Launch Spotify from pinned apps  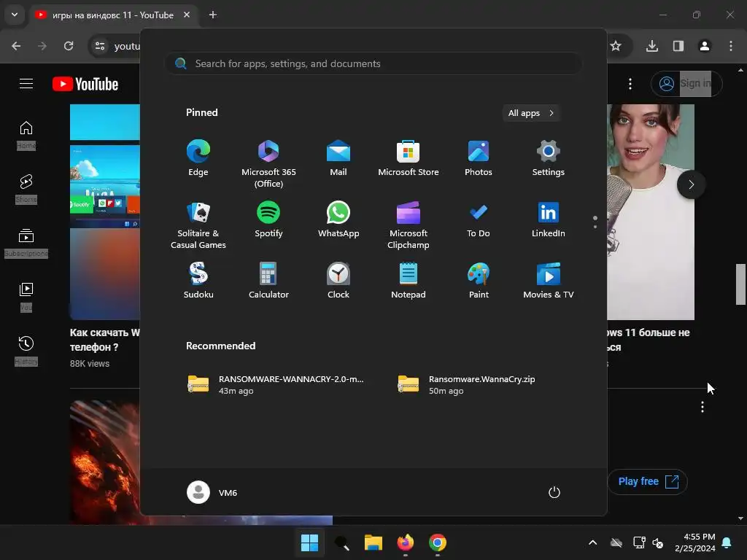tap(268, 219)
